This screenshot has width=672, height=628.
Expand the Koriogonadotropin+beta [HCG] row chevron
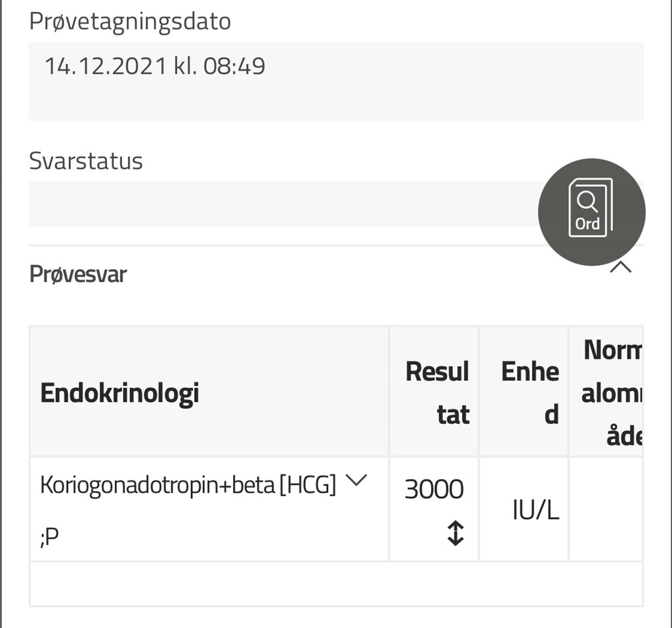tap(354, 480)
